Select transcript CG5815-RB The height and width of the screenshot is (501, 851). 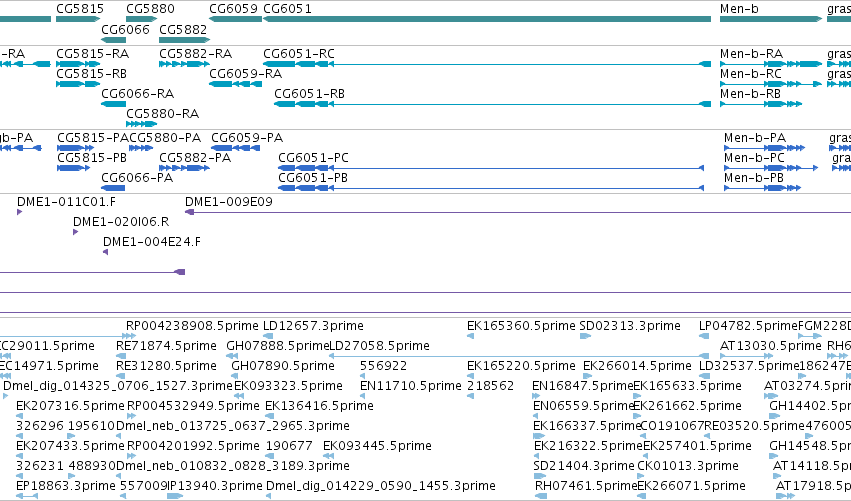(x=92, y=74)
